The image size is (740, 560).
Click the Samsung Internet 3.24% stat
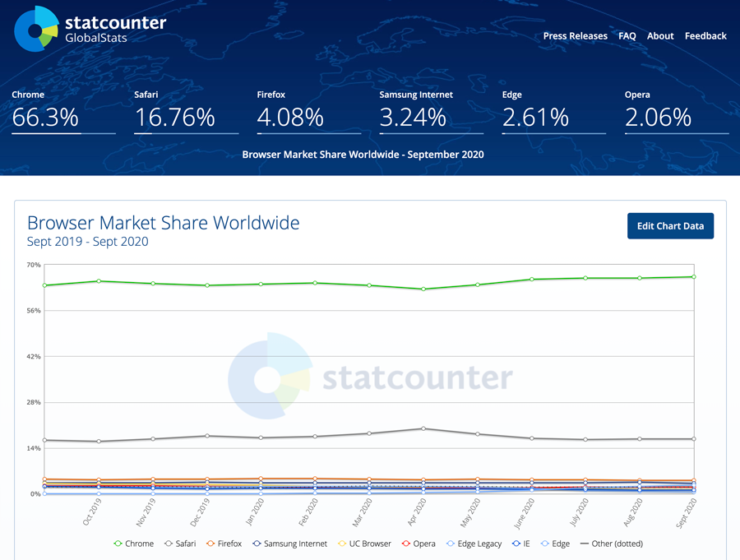[432, 112]
